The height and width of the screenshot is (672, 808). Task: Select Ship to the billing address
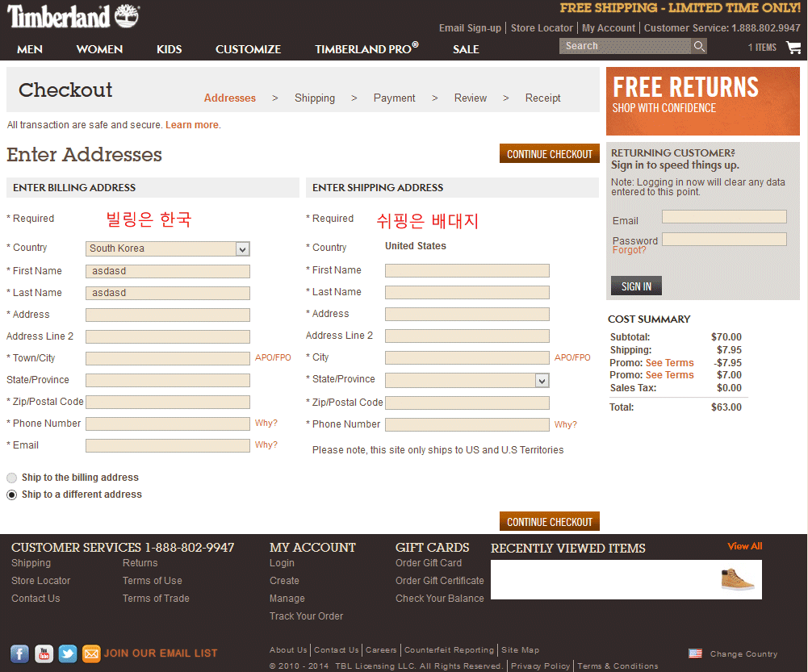click(x=12, y=478)
